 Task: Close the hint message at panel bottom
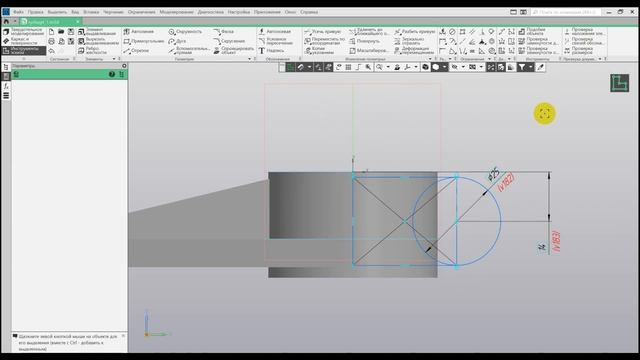123,336
